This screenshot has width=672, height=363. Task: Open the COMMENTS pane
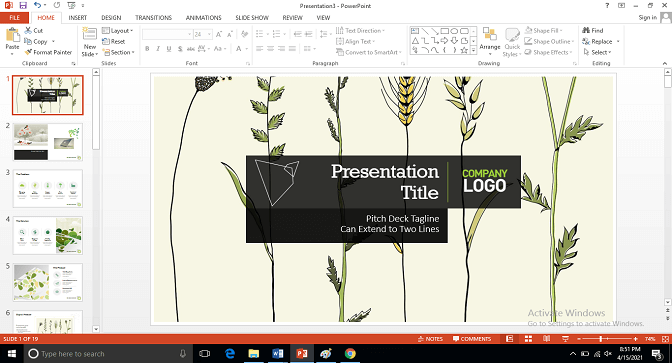[x=472, y=339]
